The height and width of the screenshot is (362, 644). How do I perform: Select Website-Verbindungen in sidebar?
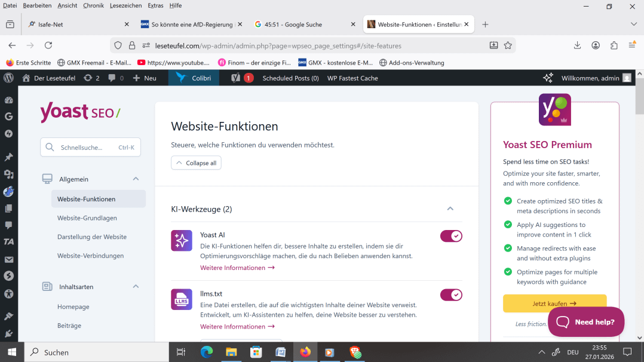click(90, 256)
